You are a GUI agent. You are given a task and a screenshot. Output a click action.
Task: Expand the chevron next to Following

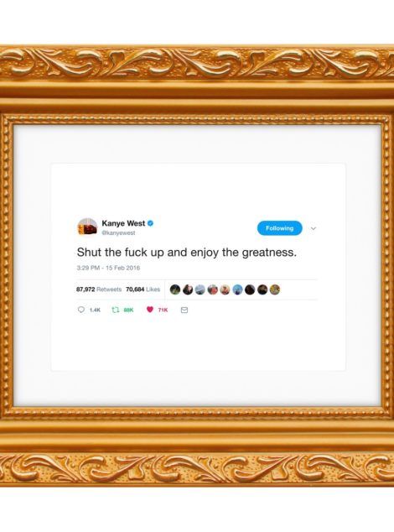[x=314, y=228]
